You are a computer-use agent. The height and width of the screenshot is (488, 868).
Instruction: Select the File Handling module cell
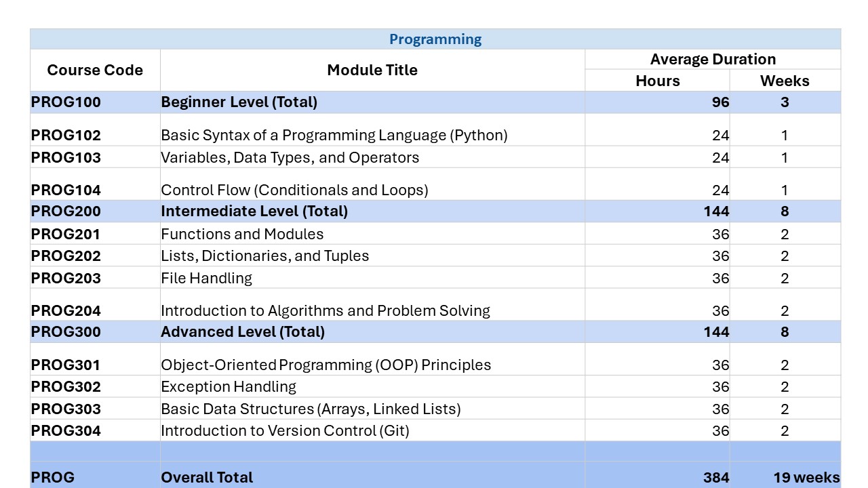206,278
